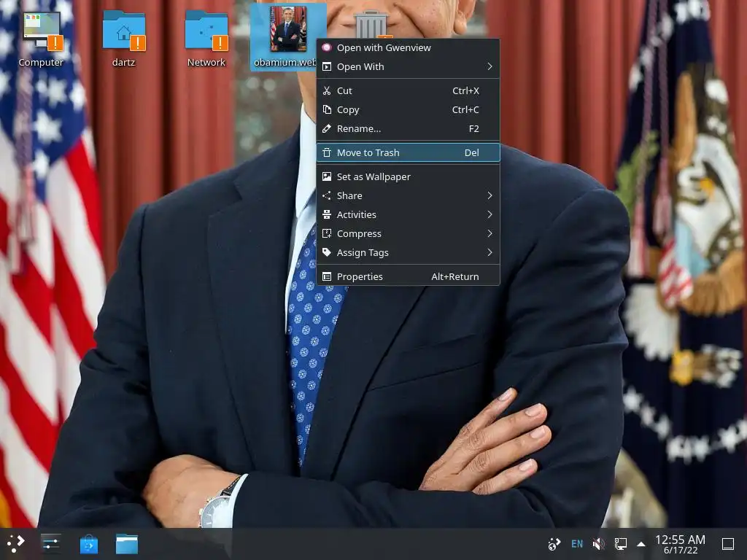Choose Set as Wallpaper
Image resolution: width=747 pixels, height=560 pixels.
pos(408,176)
